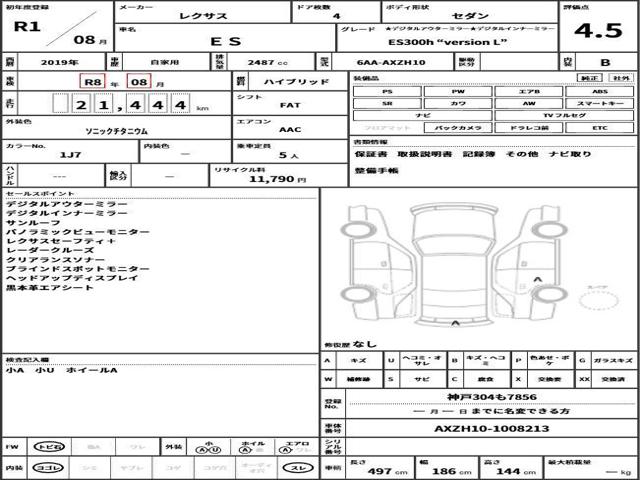Click the 4.5 evaluation score
This screenshot has height=480, width=640.
click(598, 31)
